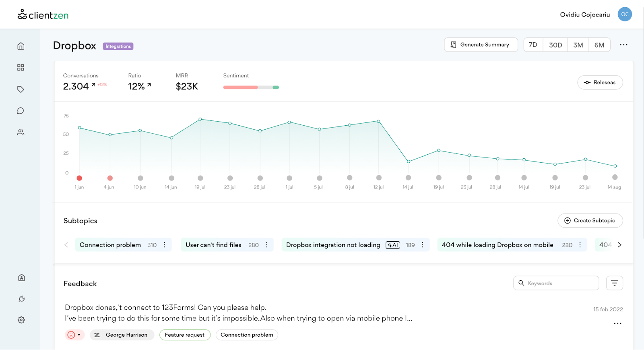Open options for Dropbox integration not loading
Screen dimensions: 644x350
coord(422,245)
